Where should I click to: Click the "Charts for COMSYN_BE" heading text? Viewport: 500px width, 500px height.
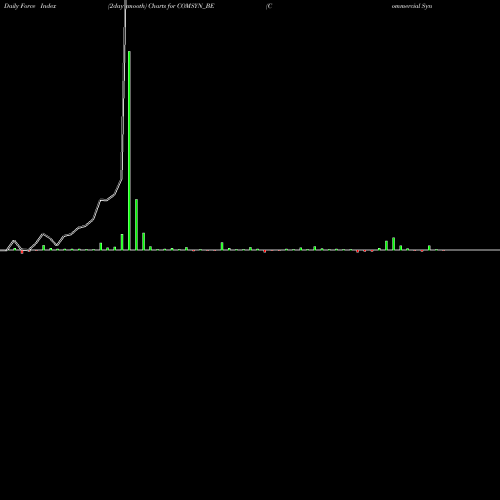click(x=181, y=6)
